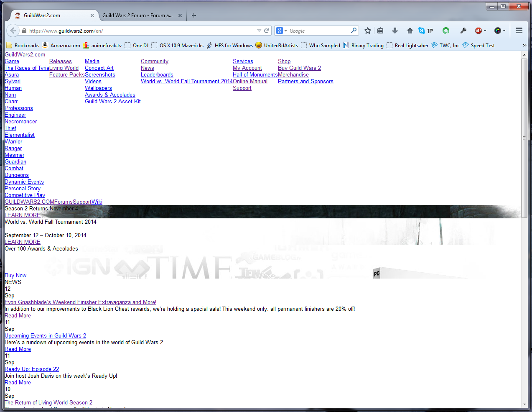Open the Downloads arrow icon
This screenshot has height=412, width=532.
tap(395, 31)
